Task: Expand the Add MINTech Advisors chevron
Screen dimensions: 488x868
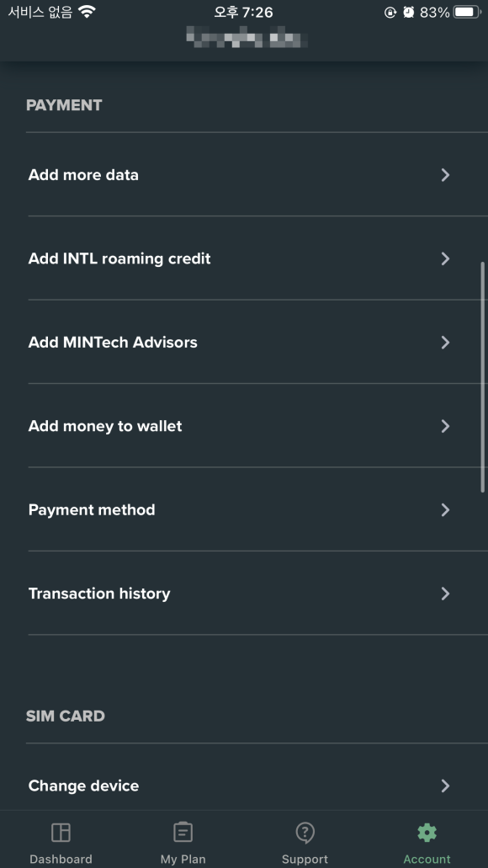Action: (x=445, y=342)
